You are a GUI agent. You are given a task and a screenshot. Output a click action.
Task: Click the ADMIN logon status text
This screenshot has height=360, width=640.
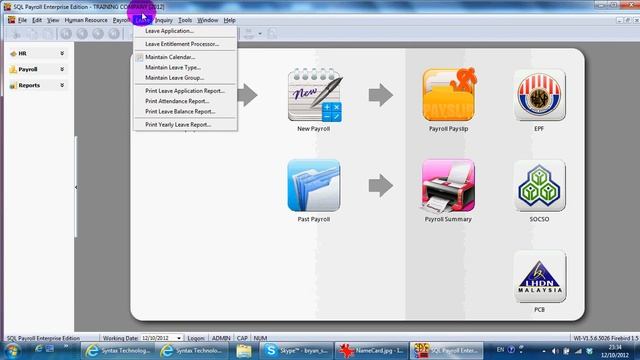point(221,338)
